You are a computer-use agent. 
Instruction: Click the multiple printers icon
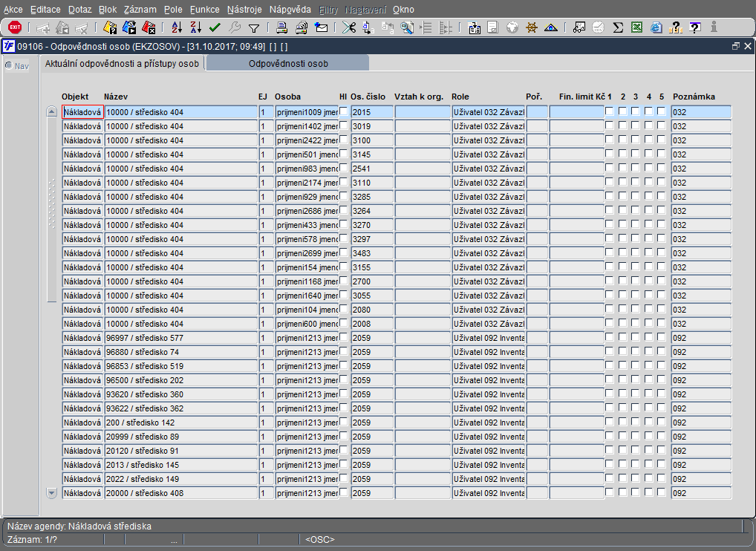302,27
